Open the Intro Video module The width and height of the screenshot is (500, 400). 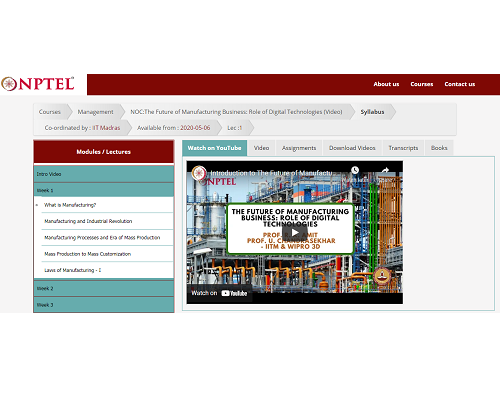104,174
